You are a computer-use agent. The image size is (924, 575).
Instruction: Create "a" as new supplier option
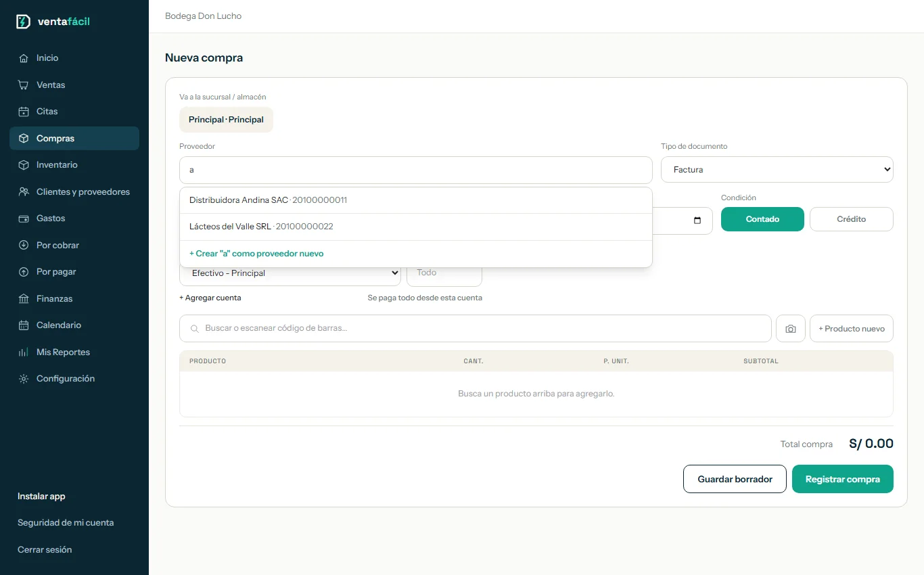click(416, 254)
